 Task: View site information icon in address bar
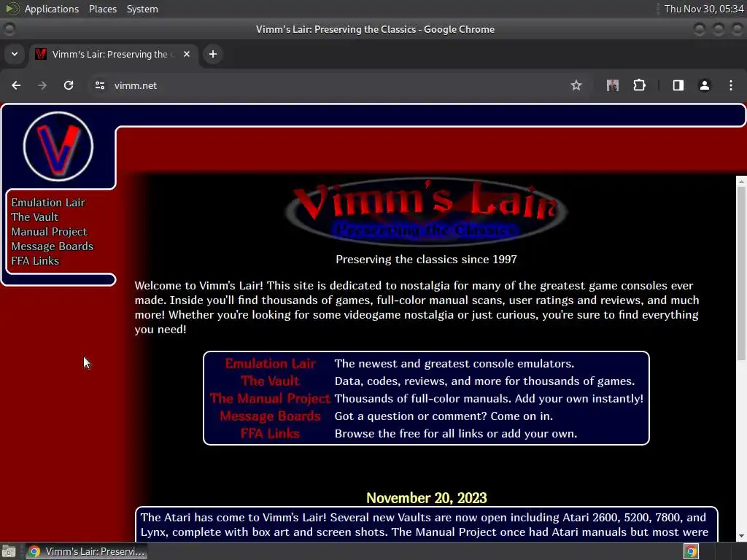(x=99, y=85)
